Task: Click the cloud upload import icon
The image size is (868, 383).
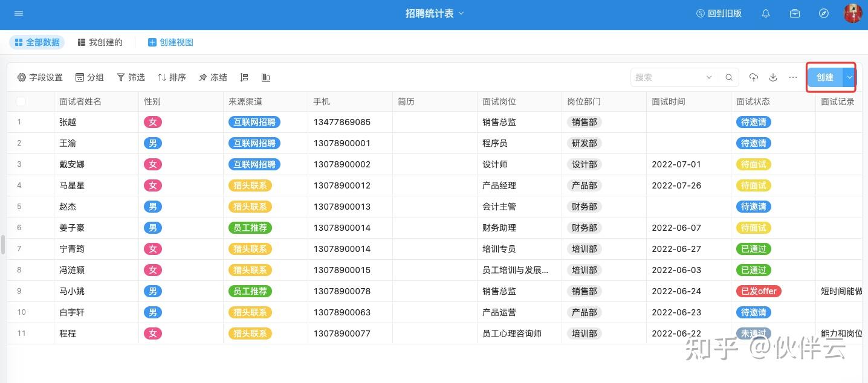Action: click(x=754, y=77)
